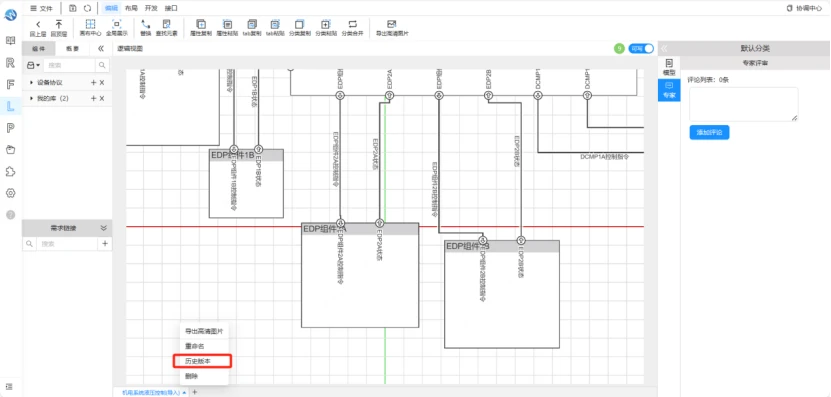Image resolution: width=831 pixels, height=397 pixels.
Task: Click plus button in 需求链接 search row
Action: [105, 244]
